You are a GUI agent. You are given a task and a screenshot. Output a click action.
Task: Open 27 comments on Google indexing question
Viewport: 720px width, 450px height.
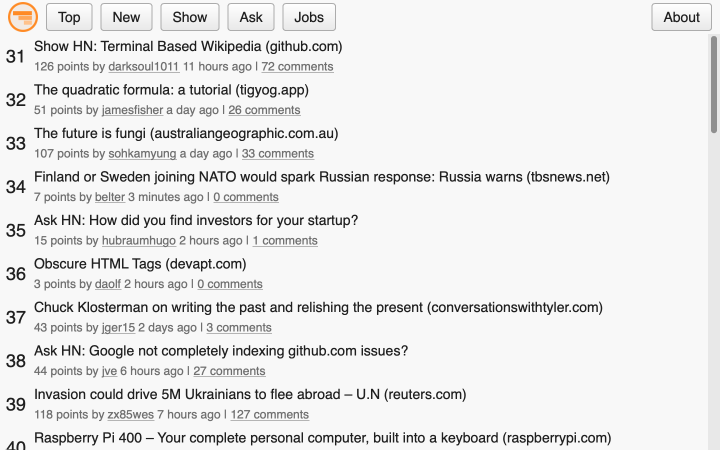229,371
